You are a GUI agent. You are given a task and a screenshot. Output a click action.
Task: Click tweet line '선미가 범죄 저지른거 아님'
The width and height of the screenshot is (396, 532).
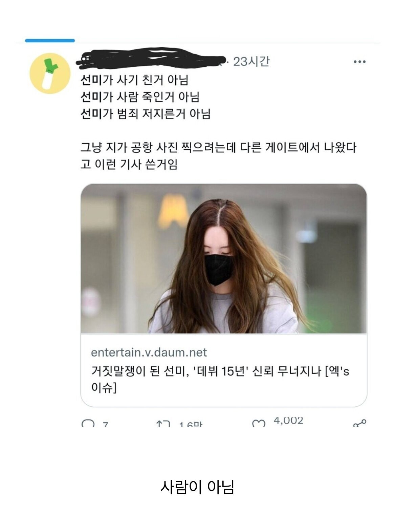[146, 114]
